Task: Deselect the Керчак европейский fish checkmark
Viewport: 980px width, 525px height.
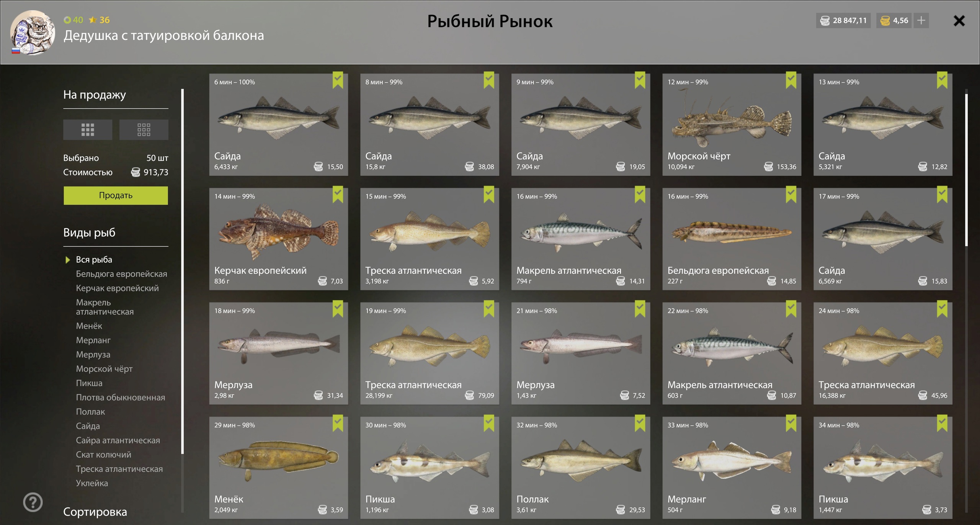Action: [338, 195]
